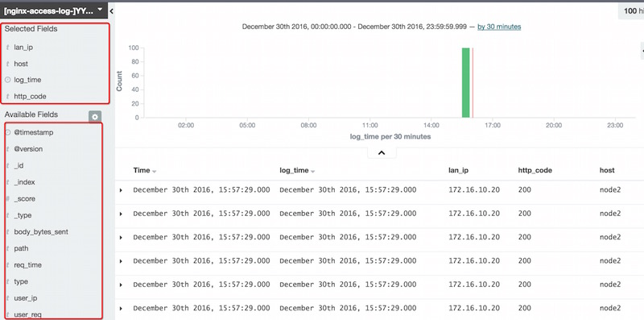
Task: Open the nginx-access-log index pattern dropdown
Action: (53, 10)
